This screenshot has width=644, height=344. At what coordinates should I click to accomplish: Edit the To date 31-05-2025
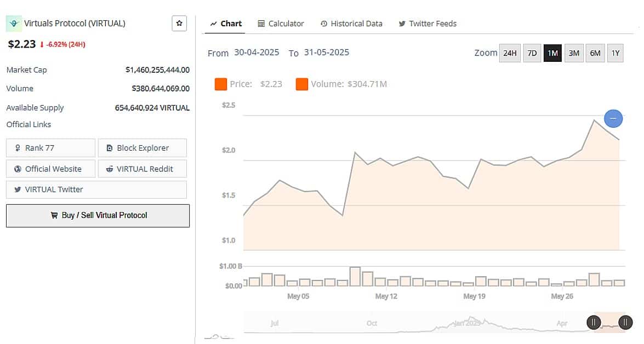coord(327,53)
